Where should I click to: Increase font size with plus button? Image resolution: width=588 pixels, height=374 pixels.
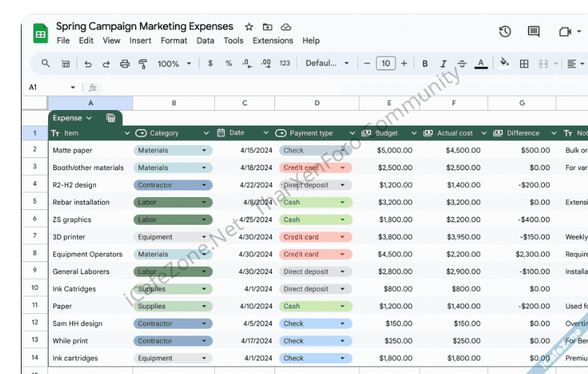404,63
